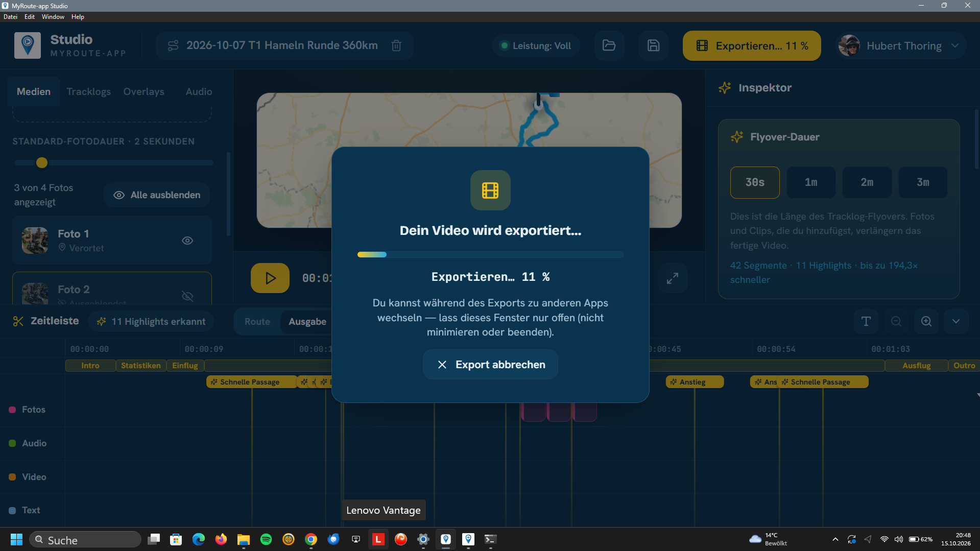Expand the timeline options chevron
The height and width of the screenshot is (551, 980).
pyautogui.click(x=956, y=321)
